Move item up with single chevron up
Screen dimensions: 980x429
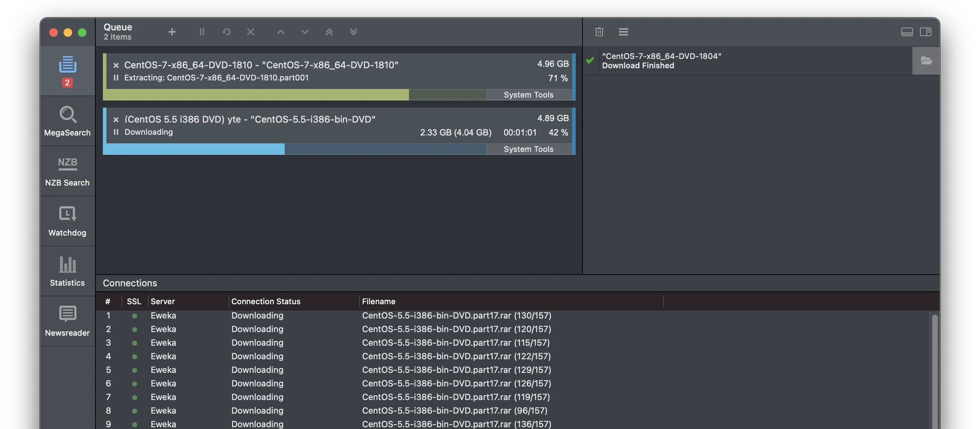click(280, 32)
